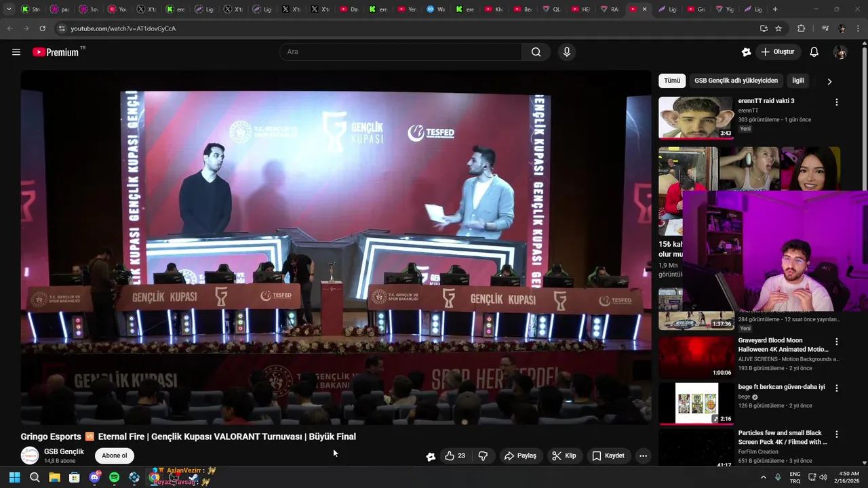
Task: Open the GSB Gençlik channel link
Action: tap(64, 451)
